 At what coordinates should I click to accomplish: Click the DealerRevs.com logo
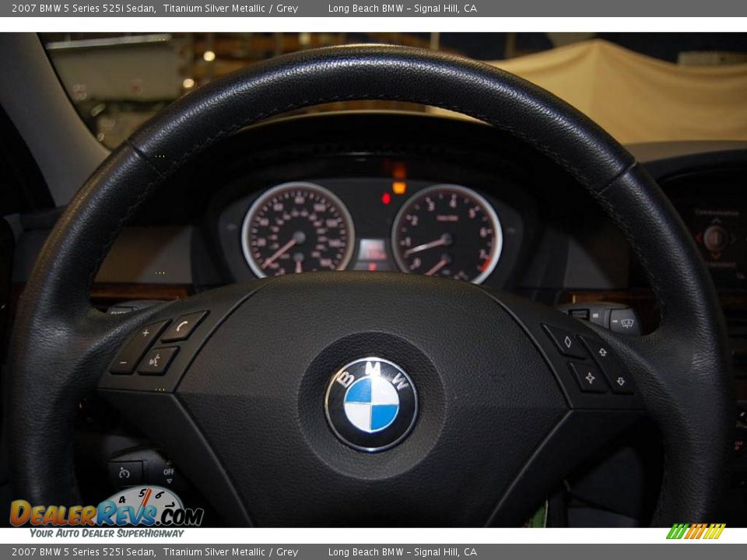point(107,507)
